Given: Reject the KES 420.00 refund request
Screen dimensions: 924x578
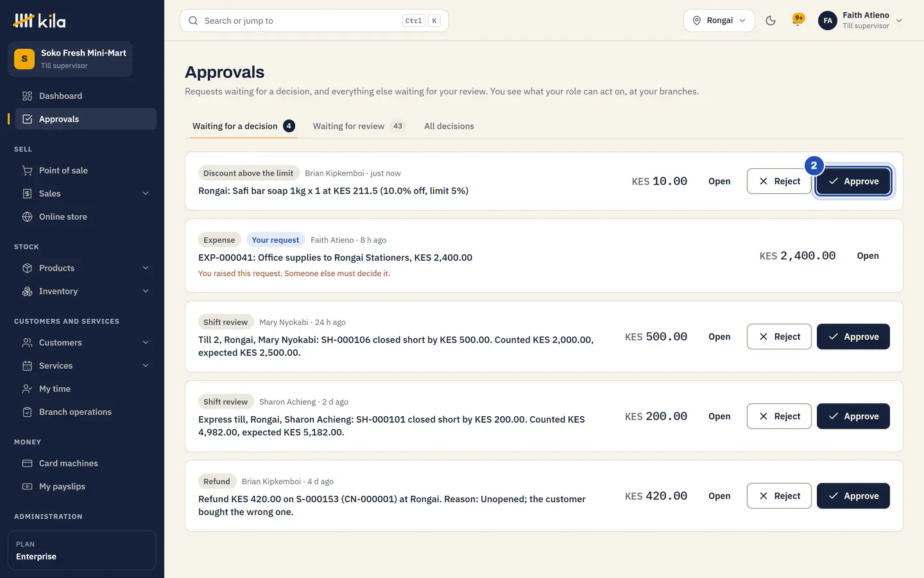Looking at the screenshot, I should click(x=779, y=496).
